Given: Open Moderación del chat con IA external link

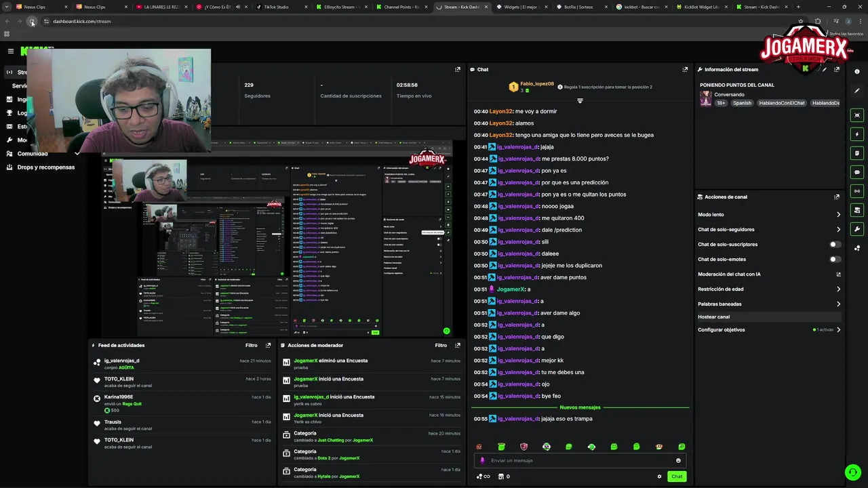Looking at the screenshot, I should tap(838, 274).
